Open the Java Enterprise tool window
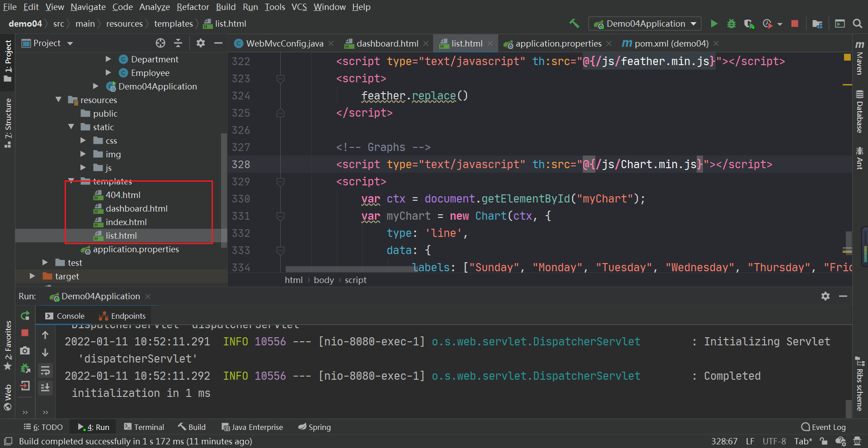Screen dimensions: 868x448 252,427
